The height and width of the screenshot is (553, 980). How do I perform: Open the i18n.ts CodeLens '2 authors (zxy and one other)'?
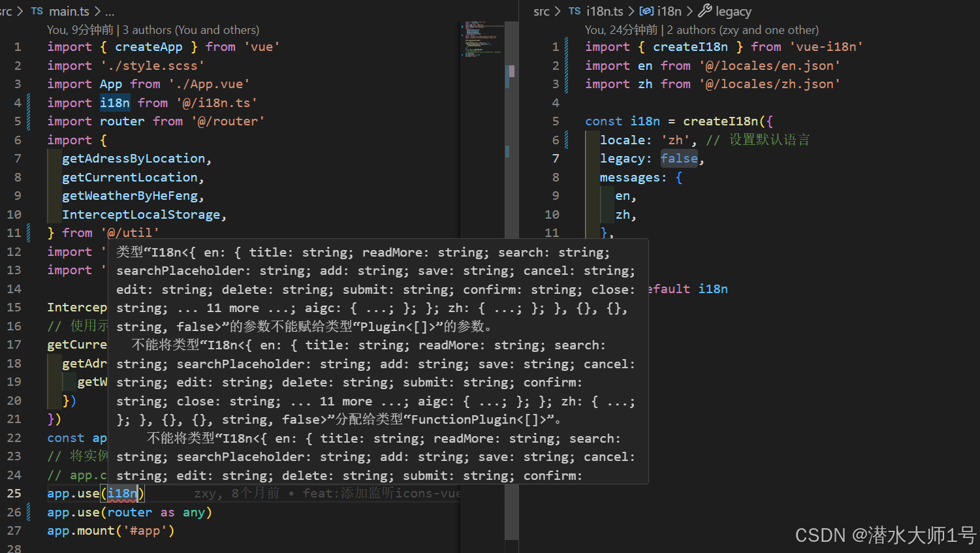[742, 30]
